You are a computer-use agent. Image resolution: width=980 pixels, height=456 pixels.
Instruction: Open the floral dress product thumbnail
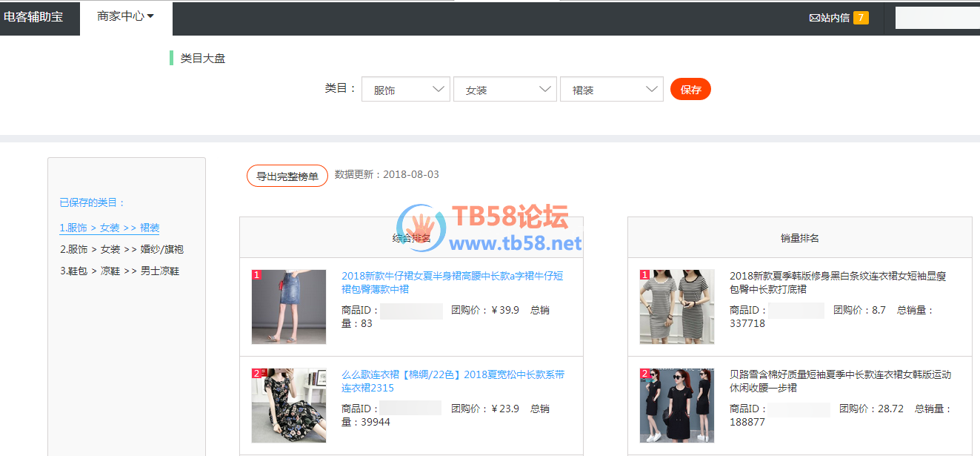pyautogui.click(x=289, y=406)
